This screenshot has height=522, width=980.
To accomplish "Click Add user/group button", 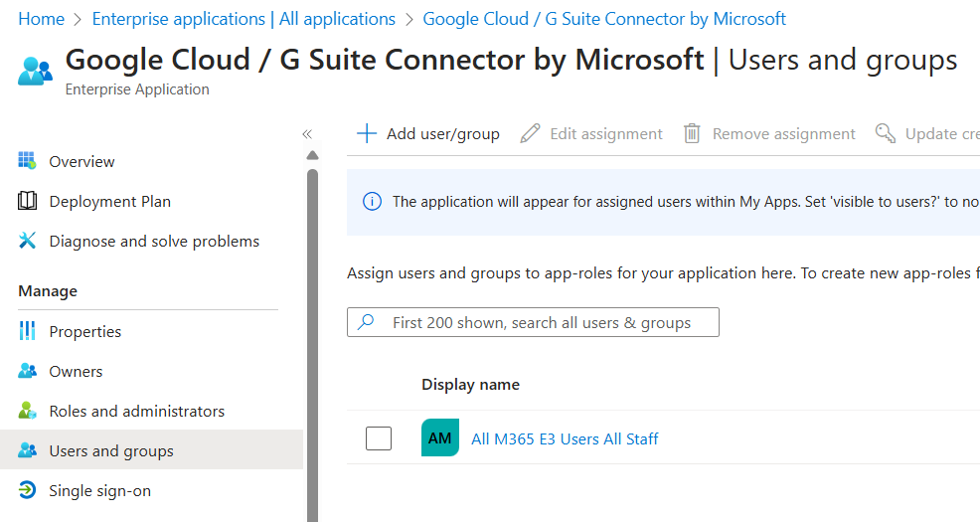I will click(428, 133).
